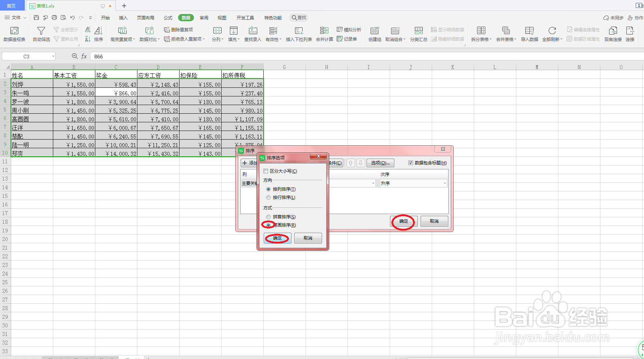Viewport: 644px width, 359px height.
Task: Switch to the Review (审阅) tab
Action: [204, 18]
